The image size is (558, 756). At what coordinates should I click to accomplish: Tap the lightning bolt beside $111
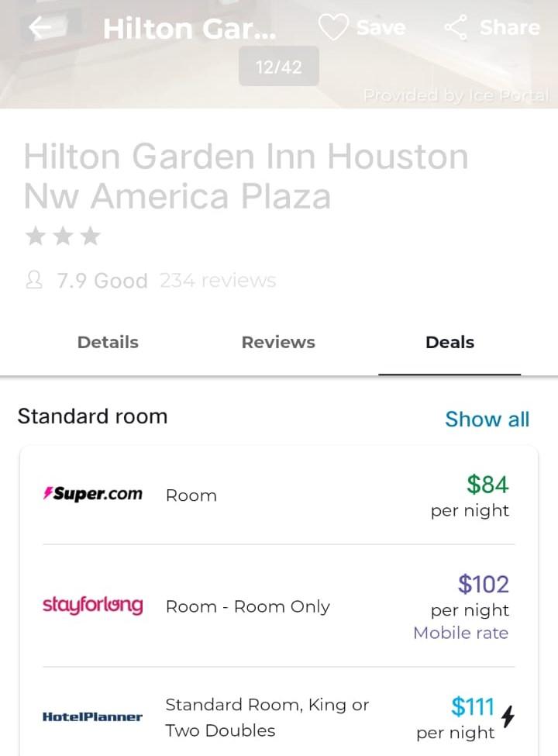click(508, 716)
